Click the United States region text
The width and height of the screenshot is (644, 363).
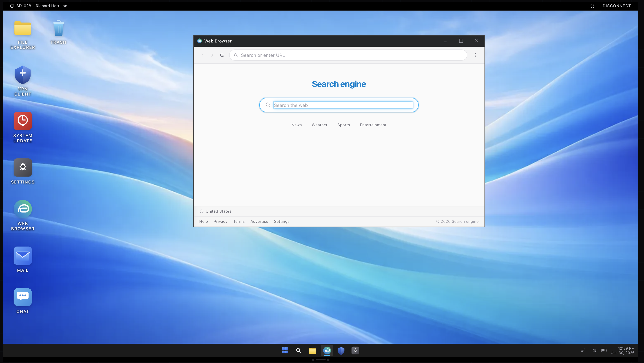(x=218, y=211)
